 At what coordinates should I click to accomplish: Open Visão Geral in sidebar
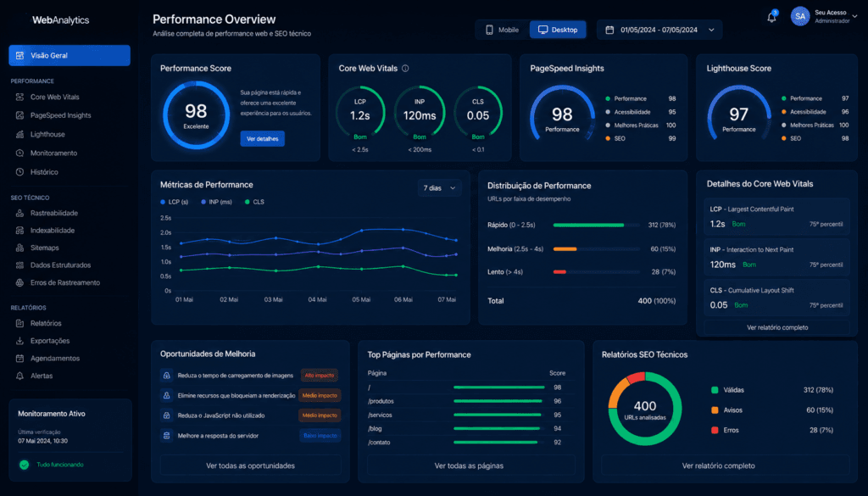click(70, 55)
